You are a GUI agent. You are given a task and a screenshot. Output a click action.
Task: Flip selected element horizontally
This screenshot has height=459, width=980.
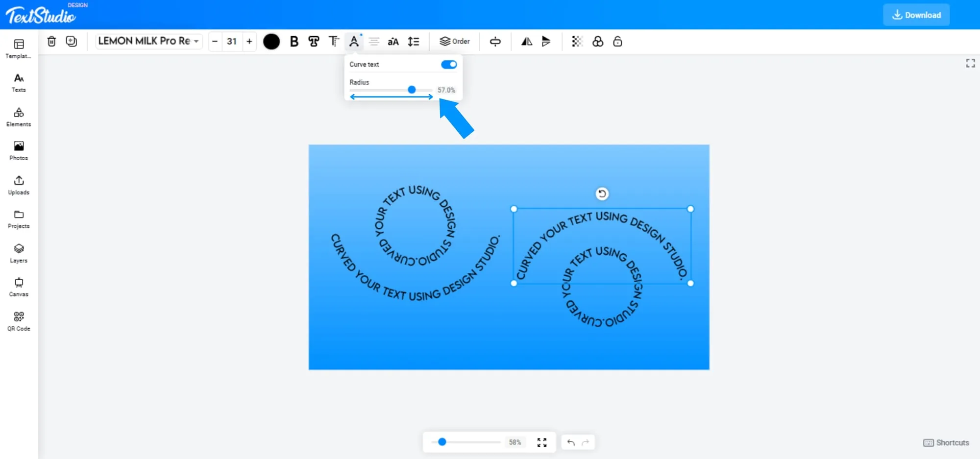(x=527, y=42)
